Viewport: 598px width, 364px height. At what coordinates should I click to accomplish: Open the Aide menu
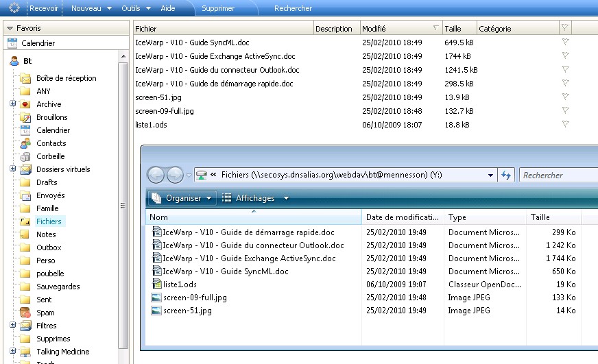tap(167, 8)
